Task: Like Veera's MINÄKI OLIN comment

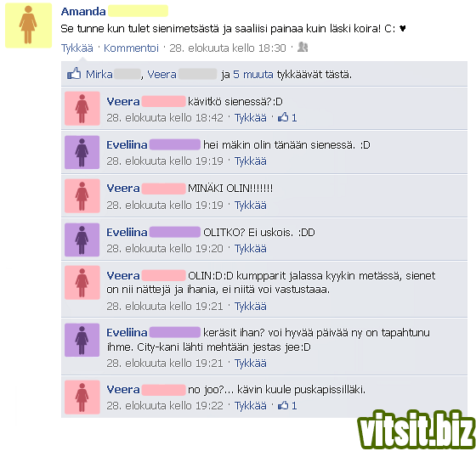Action: [x=251, y=206]
